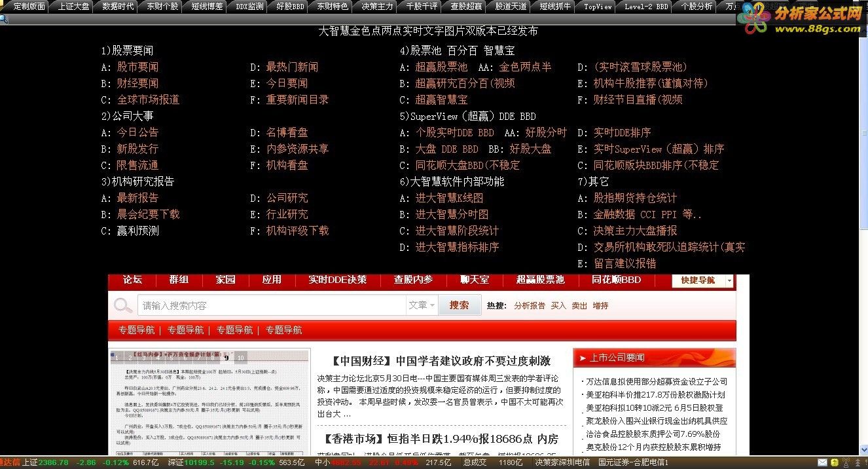Open the 好股分时 link
The height and width of the screenshot is (469, 868).
tap(546, 132)
